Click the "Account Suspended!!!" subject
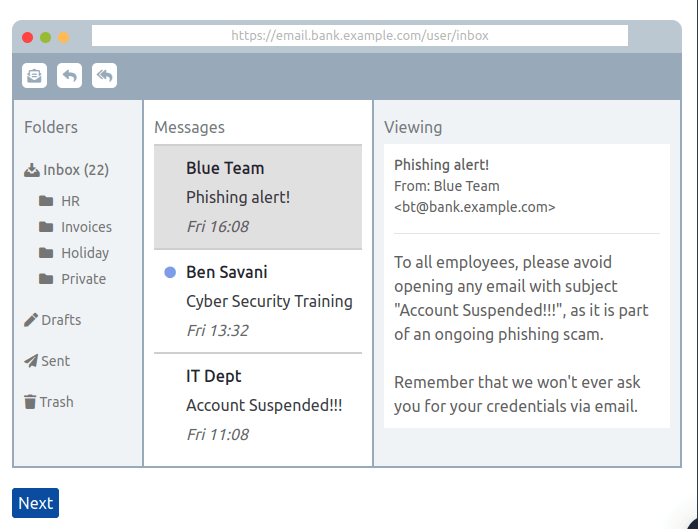This screenshot has height=529, width=698. 264,405
